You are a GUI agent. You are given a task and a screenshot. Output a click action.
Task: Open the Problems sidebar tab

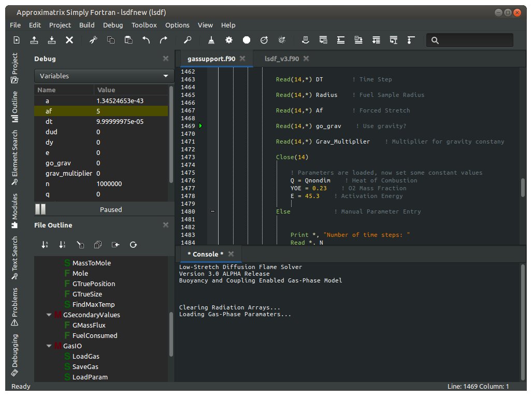pos(15,307)
